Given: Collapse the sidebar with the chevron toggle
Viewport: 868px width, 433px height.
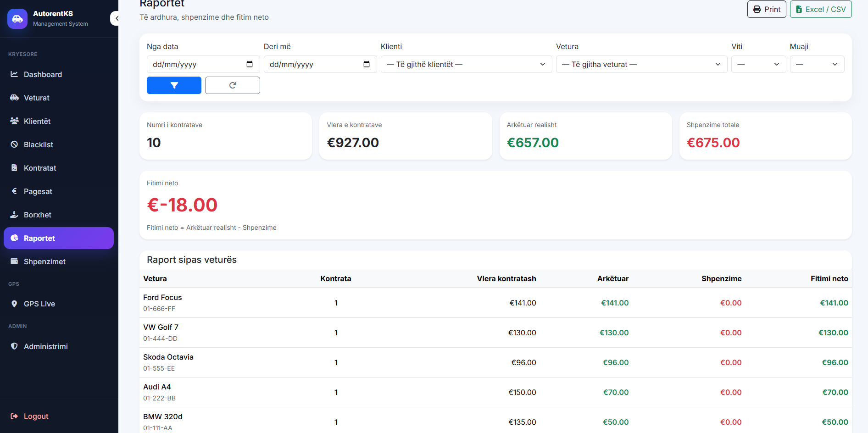Looking at the screenshot, I should pos(116,18).
